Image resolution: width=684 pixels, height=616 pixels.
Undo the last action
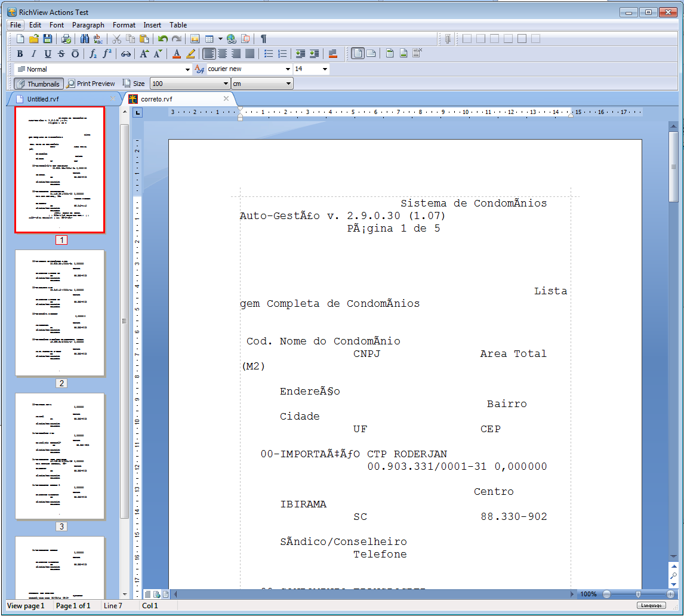click(163, 39)
